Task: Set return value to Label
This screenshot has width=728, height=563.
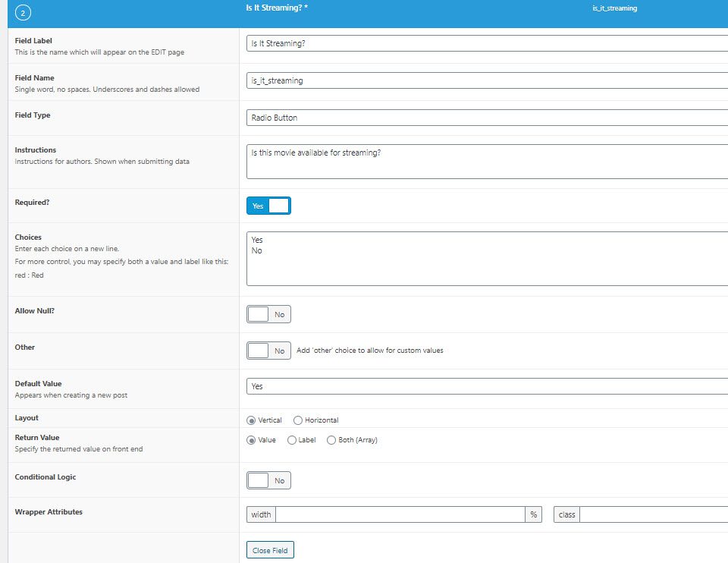Action: pos(292,440)
